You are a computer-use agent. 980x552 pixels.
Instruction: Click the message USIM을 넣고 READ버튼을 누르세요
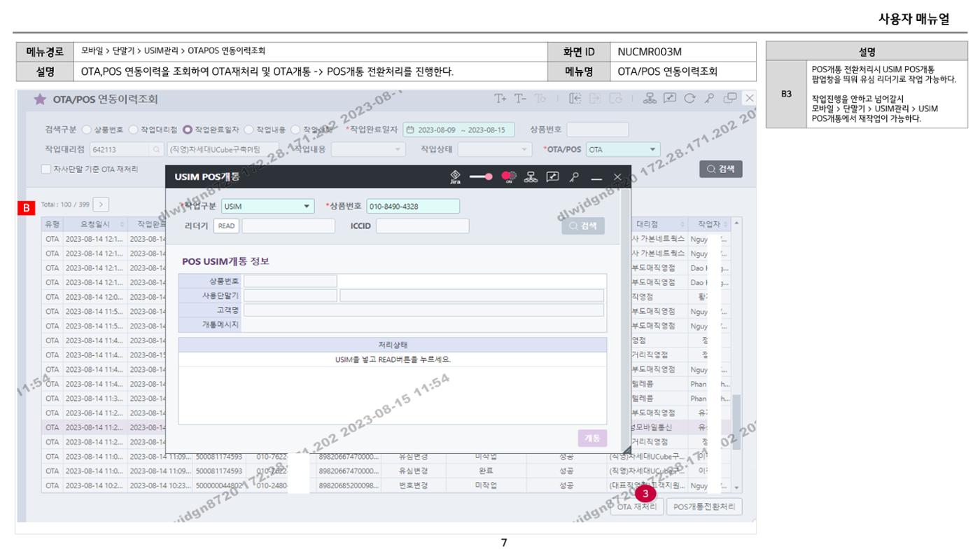[393, 359]
